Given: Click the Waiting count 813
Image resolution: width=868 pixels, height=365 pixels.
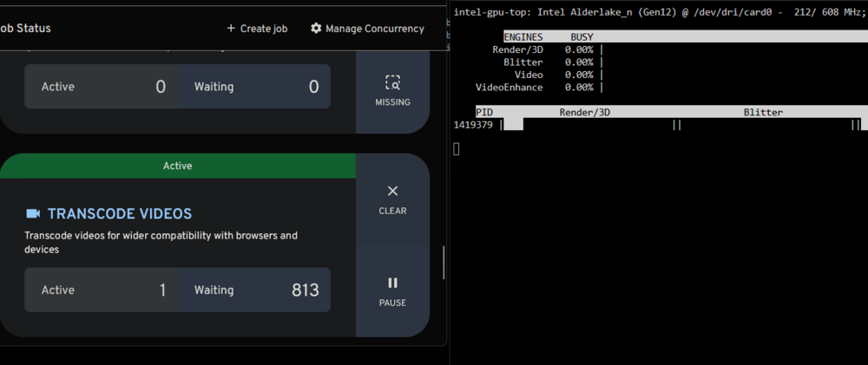Looking at the screenshot, I should point(305,290).
